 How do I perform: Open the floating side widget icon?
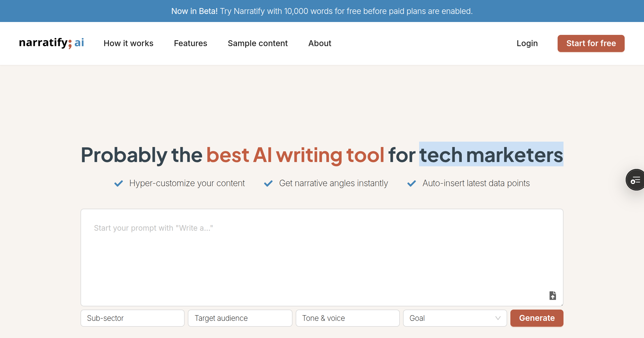(x=635, y=180)
